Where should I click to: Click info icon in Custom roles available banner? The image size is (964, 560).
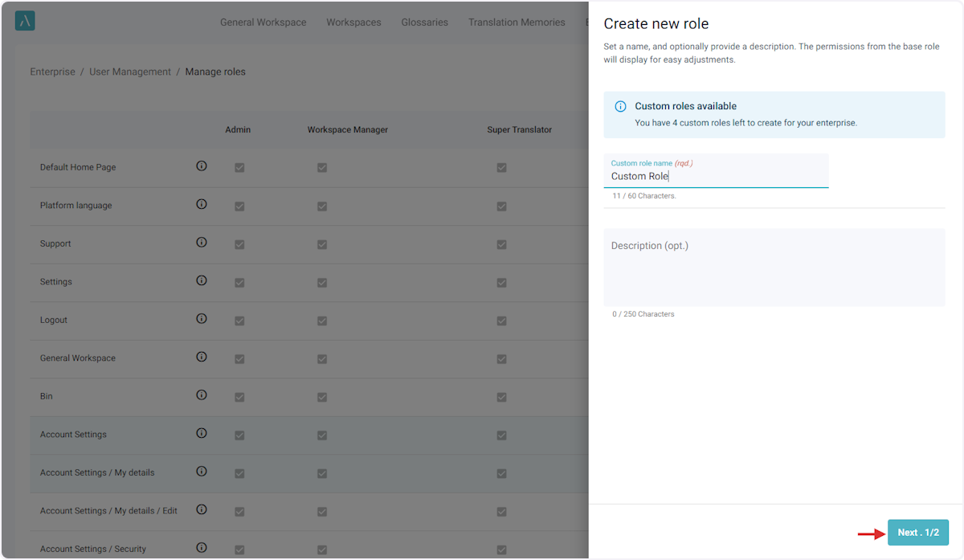click(620, 106)
